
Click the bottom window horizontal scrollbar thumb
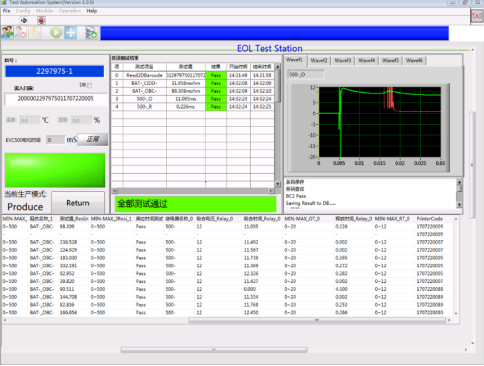click(x=214, y=350)
